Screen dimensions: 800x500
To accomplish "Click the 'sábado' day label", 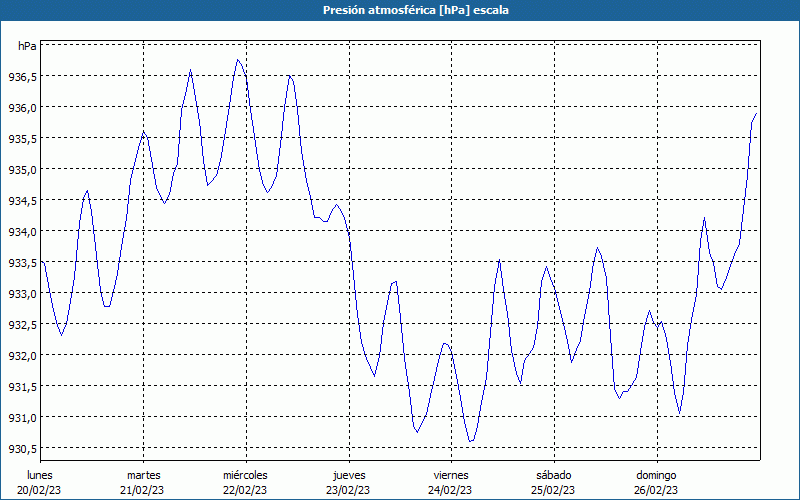I will click(554, 475).
